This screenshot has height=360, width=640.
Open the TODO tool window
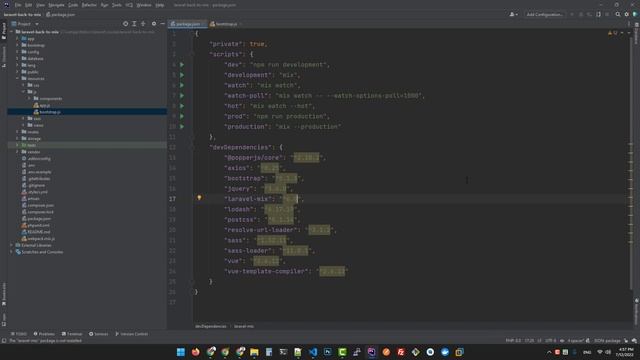click(x=19, y=334)
